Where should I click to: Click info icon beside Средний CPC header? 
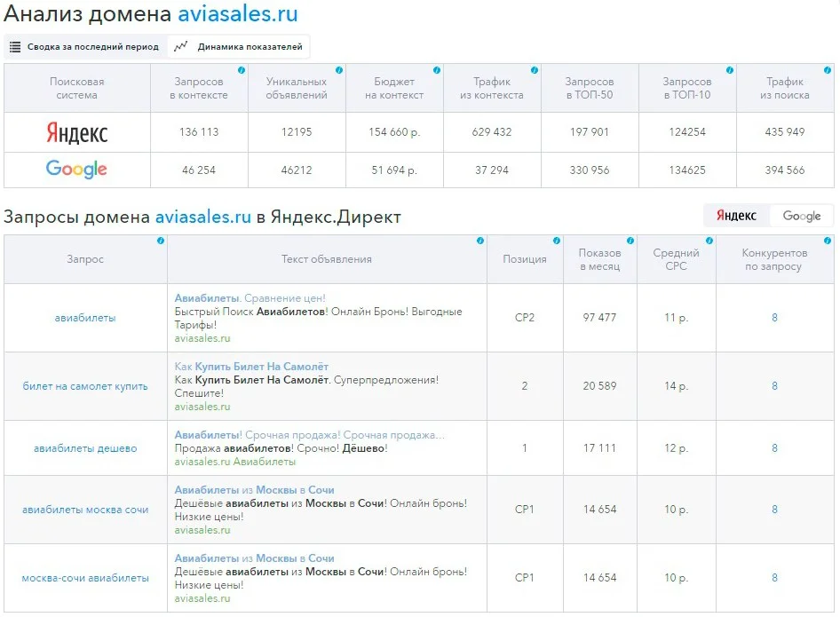click(x=709, y=241)
